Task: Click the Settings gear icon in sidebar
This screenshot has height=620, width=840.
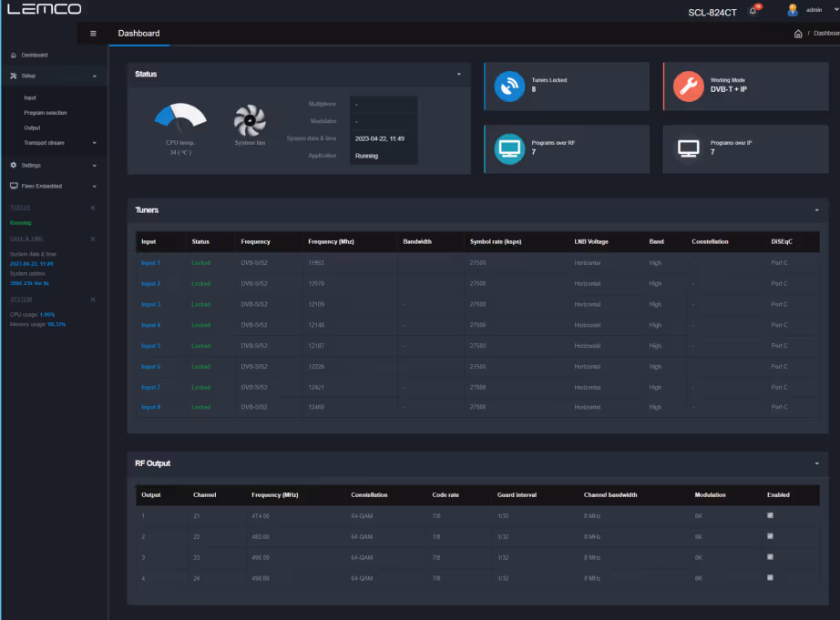Action: pyautogui.click(x=14, y=165)
